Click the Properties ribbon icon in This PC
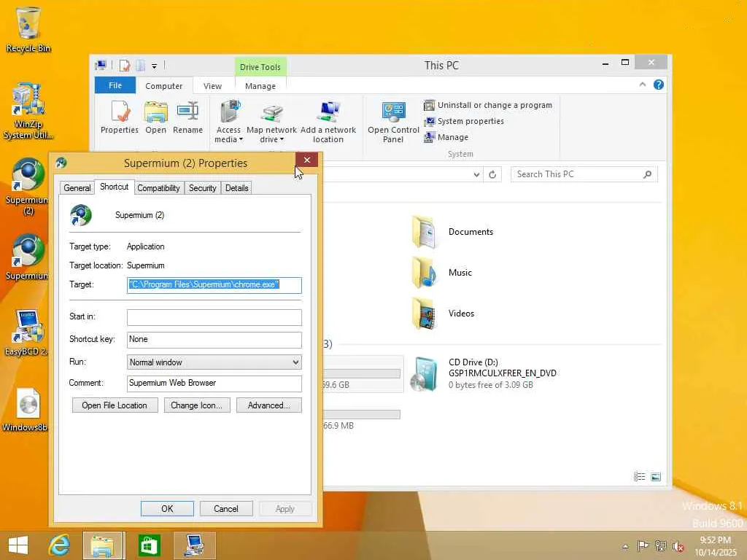 coord(119,117)
